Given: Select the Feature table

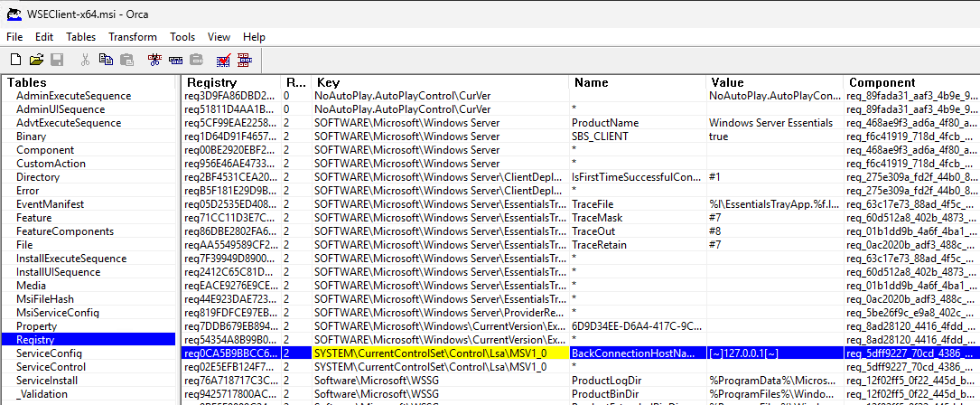Looking at the screenshot, I should click(x=34, y=218).
